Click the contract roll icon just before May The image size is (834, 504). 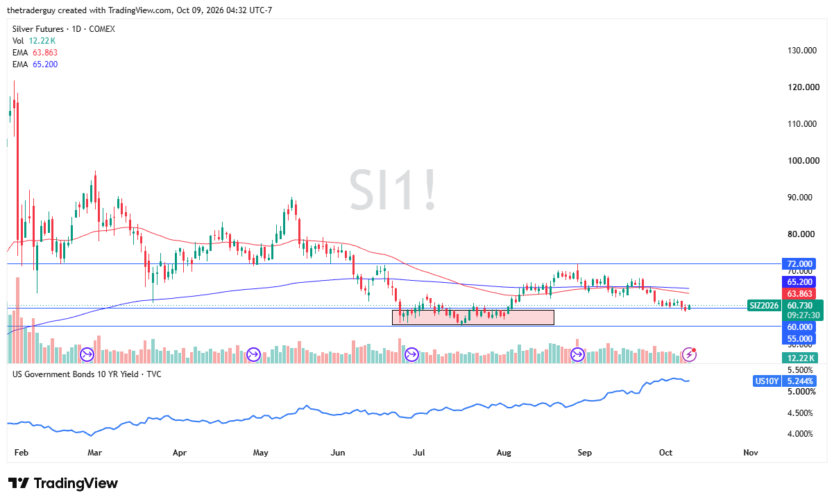[x=253, y=355]
